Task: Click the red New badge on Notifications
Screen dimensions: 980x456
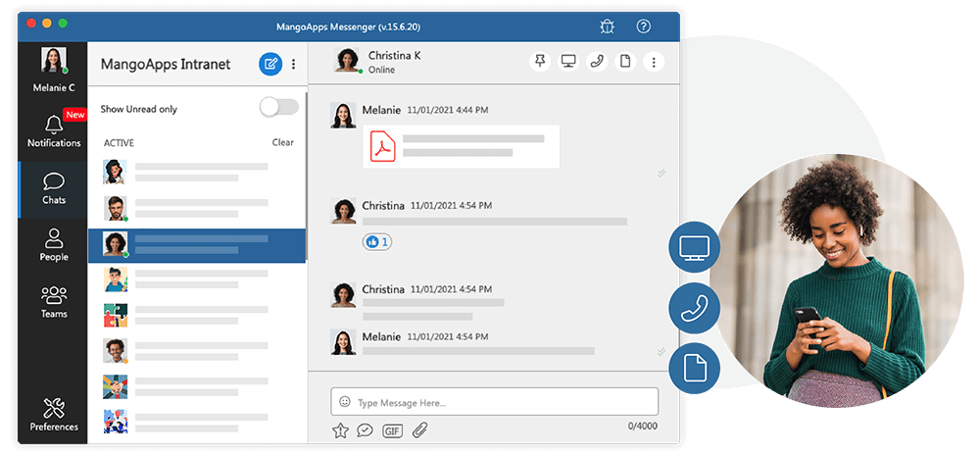Action: point(75,115)
